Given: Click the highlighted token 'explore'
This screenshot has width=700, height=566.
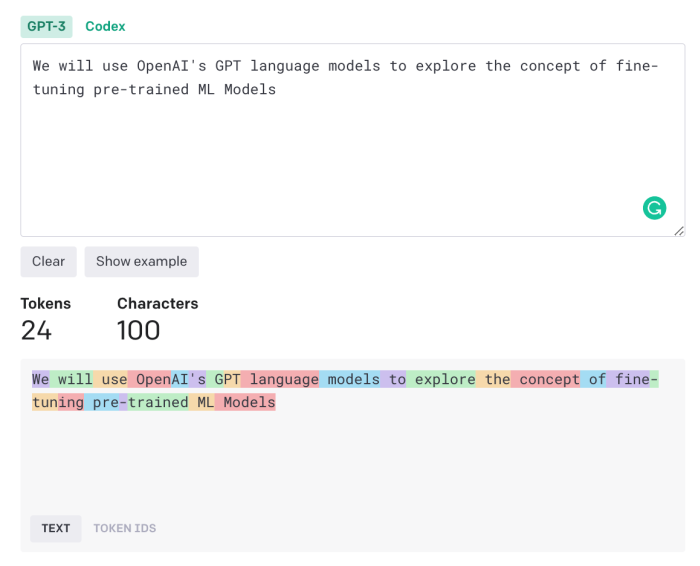Looking at the screenshot, I should [441, 379].
